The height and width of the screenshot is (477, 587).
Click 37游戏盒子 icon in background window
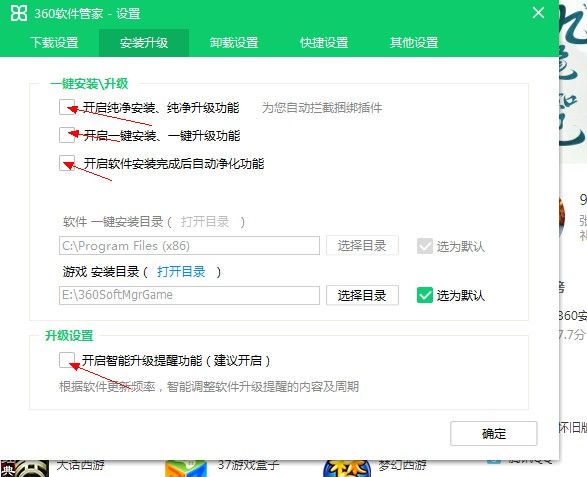tap(186, 469)
